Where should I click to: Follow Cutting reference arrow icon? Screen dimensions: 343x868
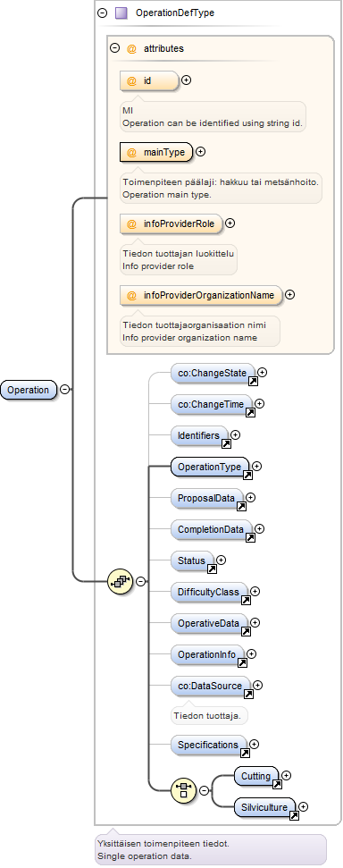coord(277,784)
